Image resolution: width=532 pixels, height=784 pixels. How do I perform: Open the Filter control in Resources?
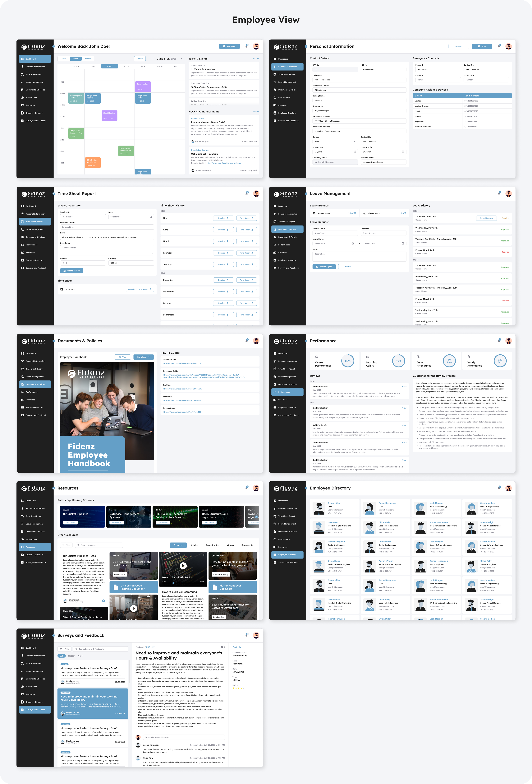coord(66,545)
